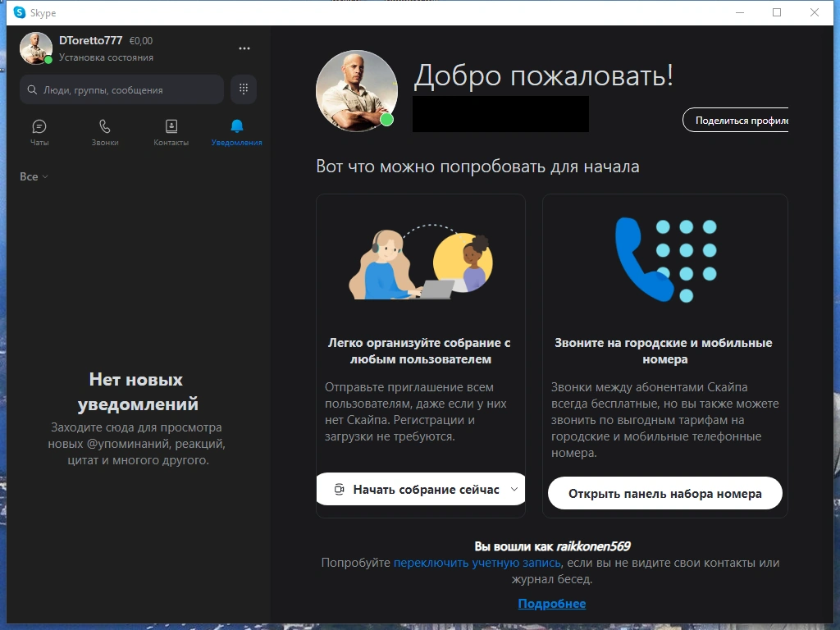
Task: Click the Нет новых уведомлений heading
Action: pos(137,391)
